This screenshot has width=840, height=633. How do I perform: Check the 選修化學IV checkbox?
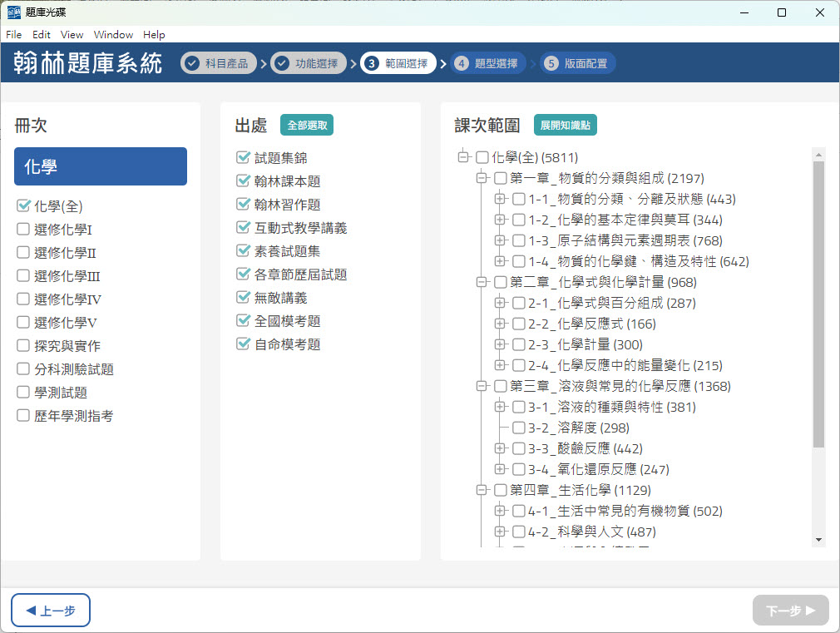[x=23, y=299]
